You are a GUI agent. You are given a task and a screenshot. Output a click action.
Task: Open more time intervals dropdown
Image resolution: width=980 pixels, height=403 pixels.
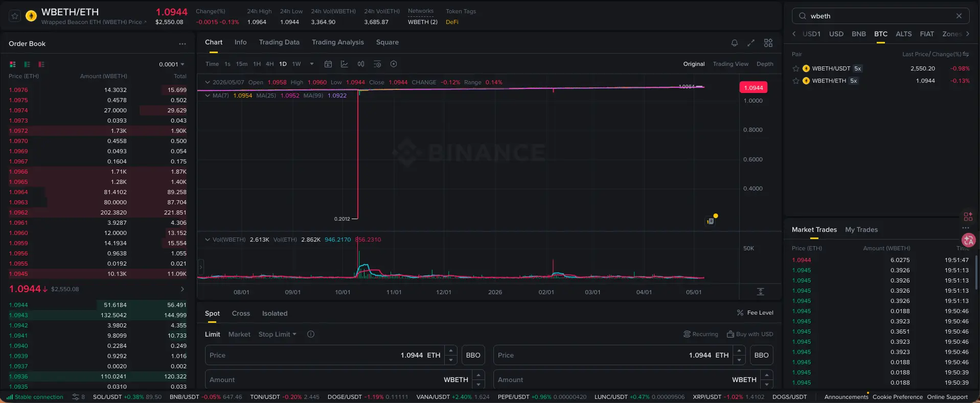[x=312, y=64]
